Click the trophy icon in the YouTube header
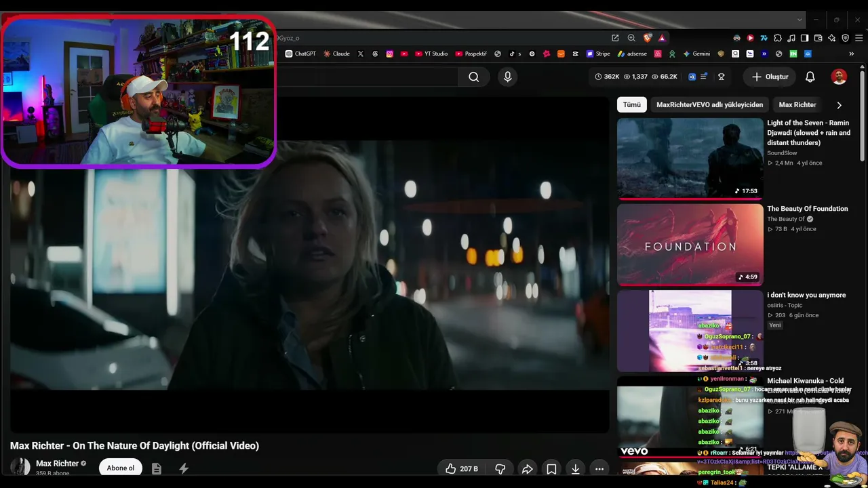The width and height of the screenshot is (868, 488). coord(721,77)
